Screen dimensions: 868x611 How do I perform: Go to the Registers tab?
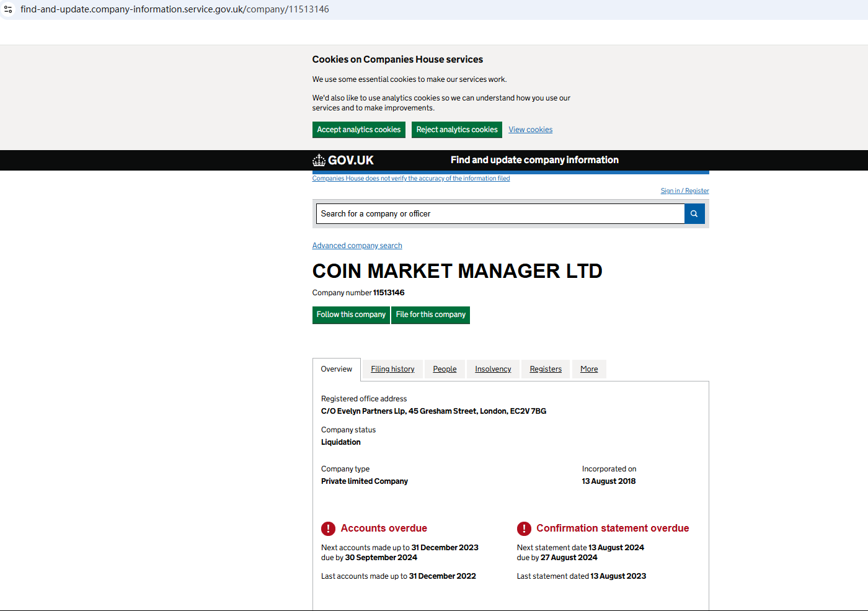point(546,369)
